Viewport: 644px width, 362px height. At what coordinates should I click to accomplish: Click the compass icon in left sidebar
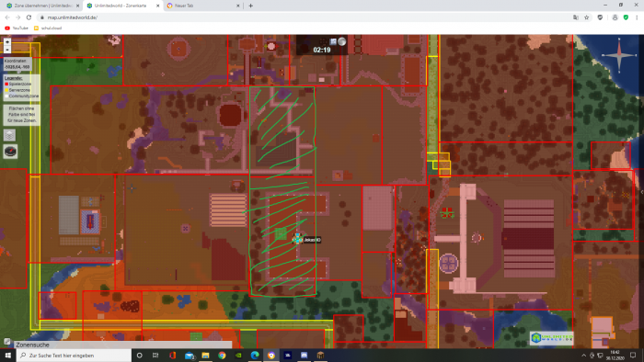pos(10,152)
